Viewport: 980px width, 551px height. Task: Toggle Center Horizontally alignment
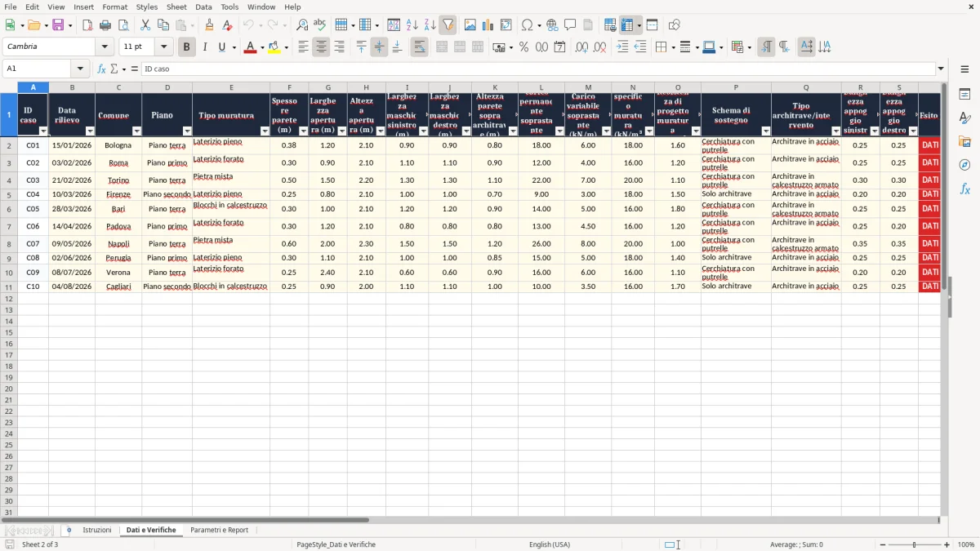321,47
